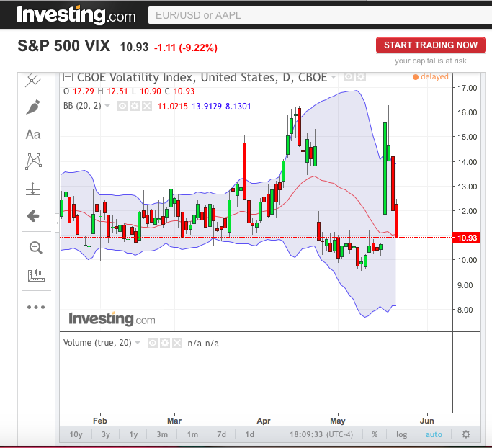Switch to the 1y time range
Viewport: 492px width, 448px height.
point(134,434)
